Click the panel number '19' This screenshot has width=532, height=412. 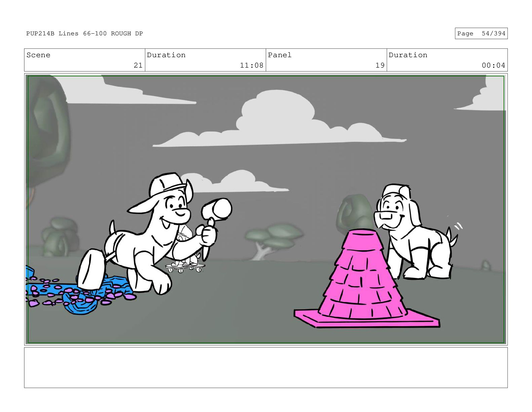pyautogui.click(x=380, y=65)
